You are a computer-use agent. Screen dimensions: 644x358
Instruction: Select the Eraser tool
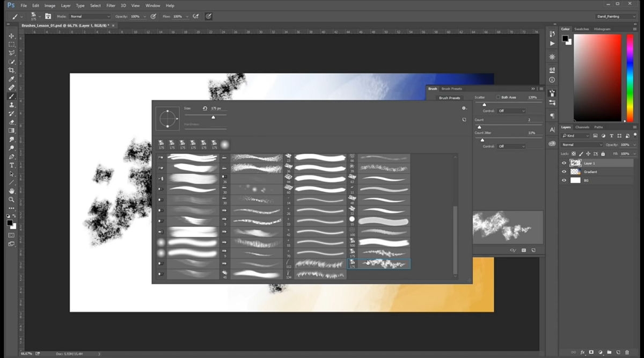(x=11, y=122)
